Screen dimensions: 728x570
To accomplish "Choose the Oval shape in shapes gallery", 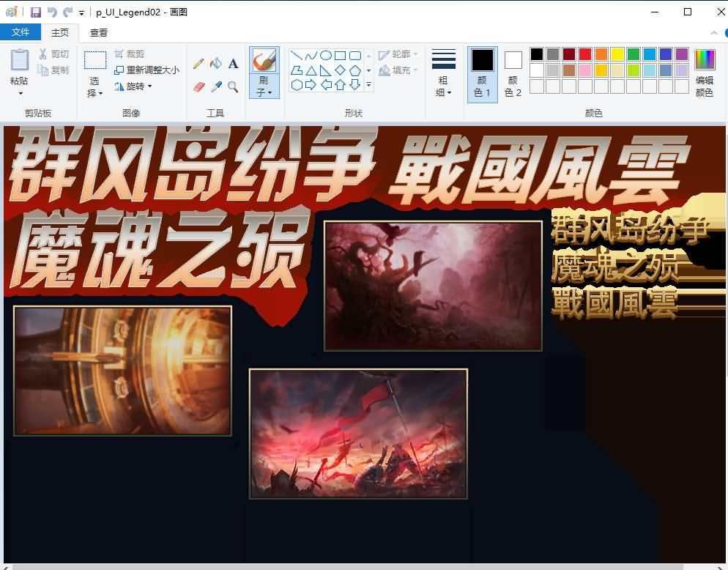I will pyautogui.click(x=326, y=55).
